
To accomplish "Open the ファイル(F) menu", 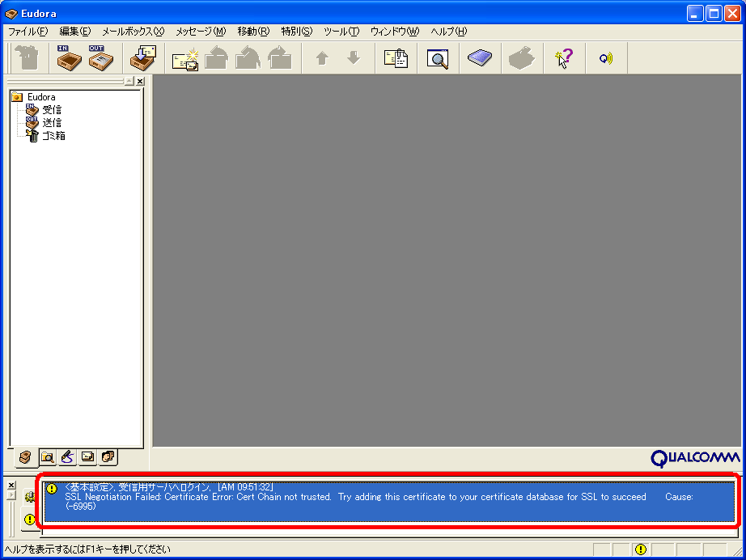I will pos(28,32).
